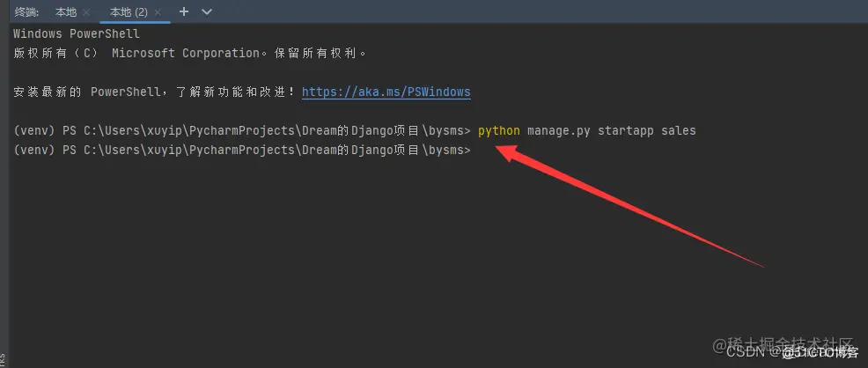Open the terminal shell options dropdown arrow
Image resolution: width=868 pixels, height=368 pixels.
pyautogui.click(x=207, y=11)
